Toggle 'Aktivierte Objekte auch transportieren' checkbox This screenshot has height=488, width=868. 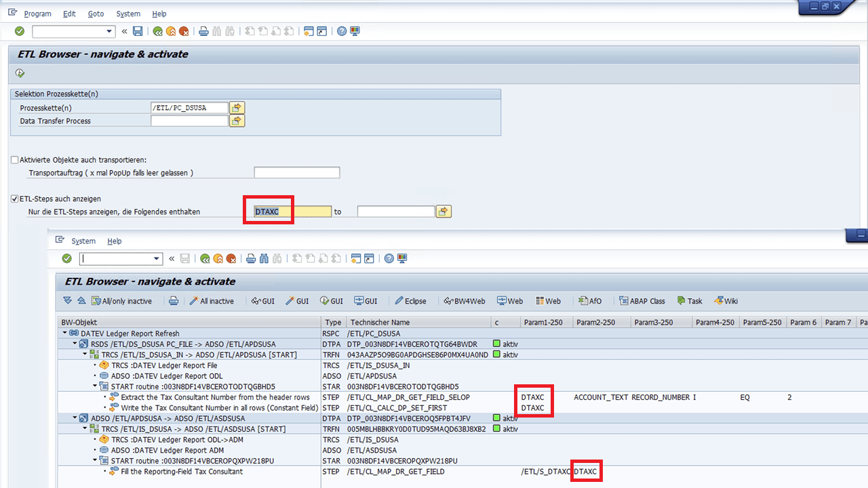coord(15,160)
